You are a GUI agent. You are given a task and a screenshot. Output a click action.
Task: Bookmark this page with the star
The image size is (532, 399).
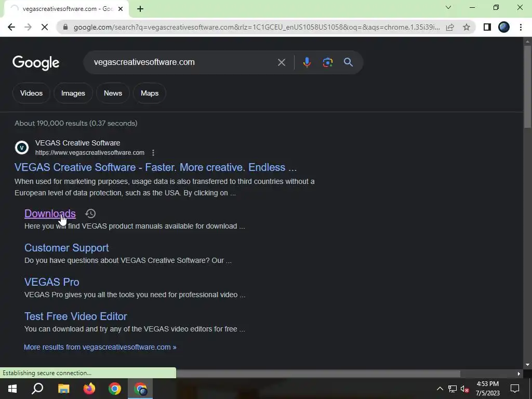coord(467,27)
